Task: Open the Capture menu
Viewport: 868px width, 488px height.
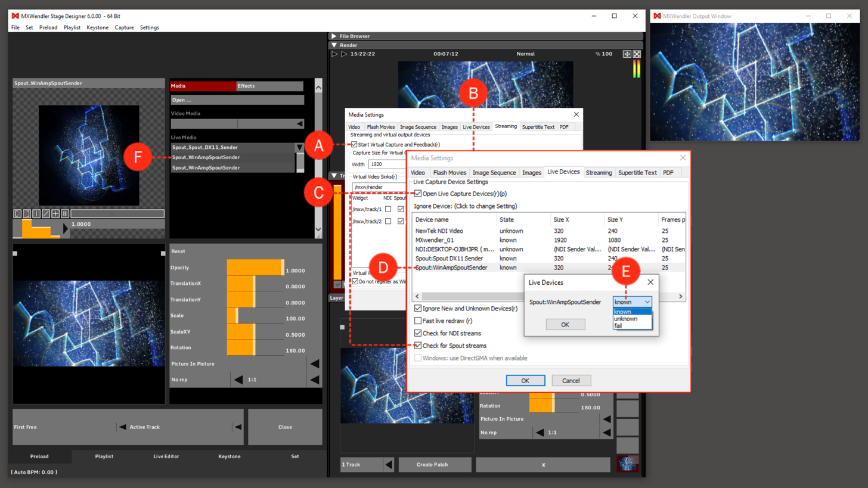Action: coord(124,27)
